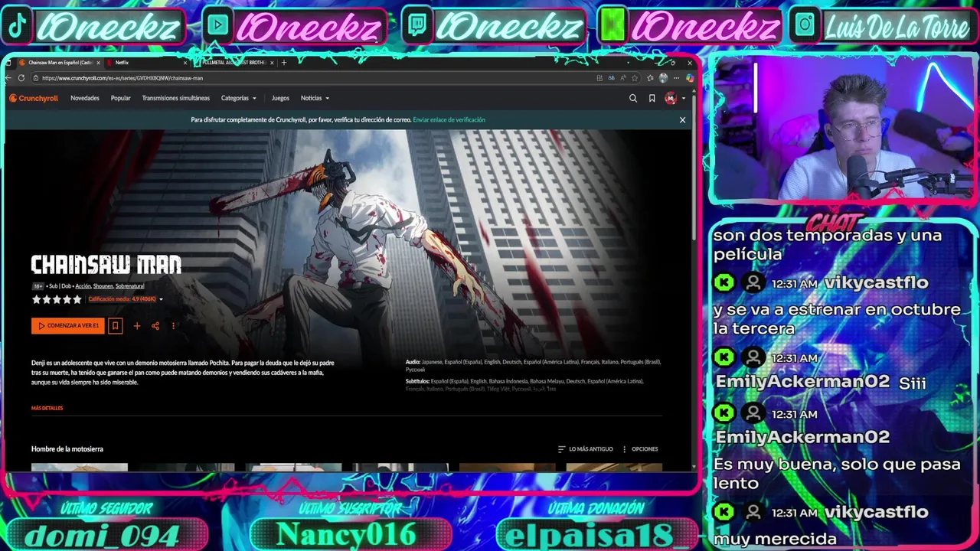Click Enviar enlace de verificación link
Viewport: 980px width, 551px height.
(x=449, y=119)
